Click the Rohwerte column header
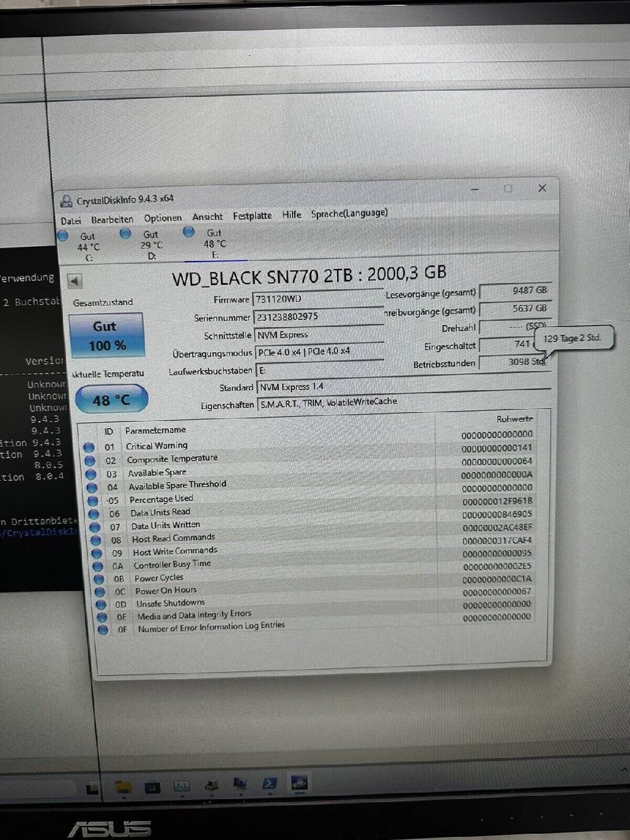 click(x=515, y=419)
